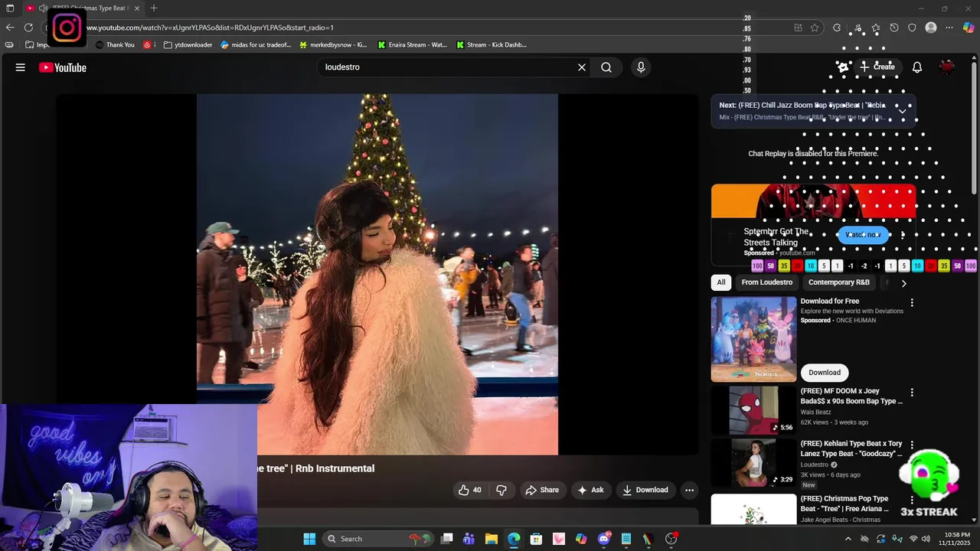Select the Contemporary R&B chip

(x=839, y=282)
